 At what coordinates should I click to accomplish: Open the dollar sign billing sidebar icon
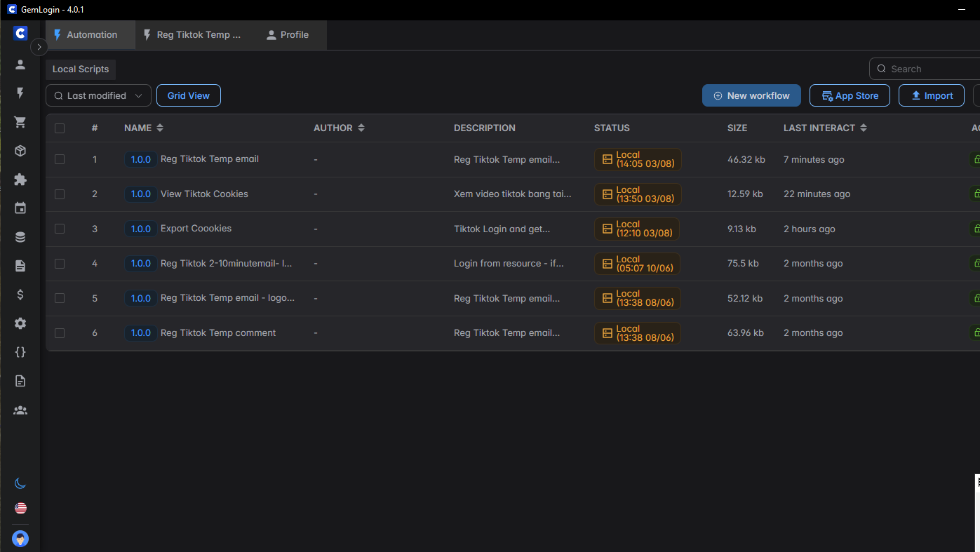pos(20,295)
